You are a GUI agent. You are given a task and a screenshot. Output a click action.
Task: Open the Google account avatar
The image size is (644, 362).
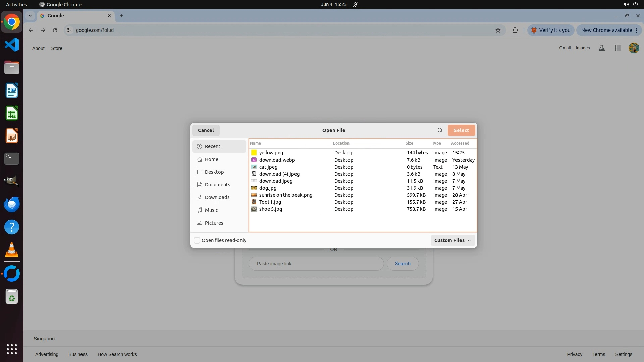[634, 48]
